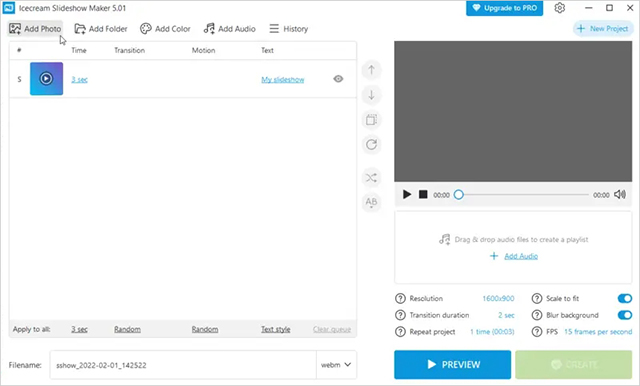Click the seek slider handle under the preview
The image size is (640, 386).
click(x=458, y=195)
